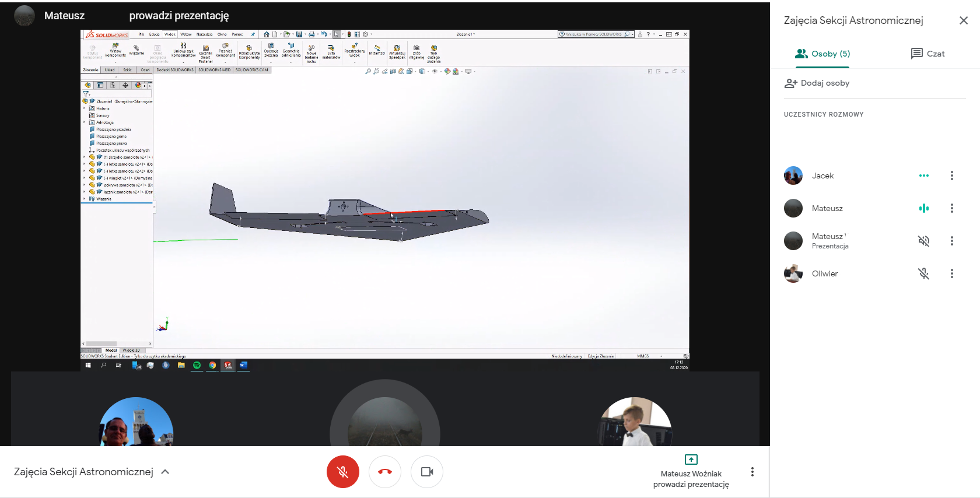980x498 pixels.
Task: Click the red hang up call button
Action: click(x=385, y=472)
